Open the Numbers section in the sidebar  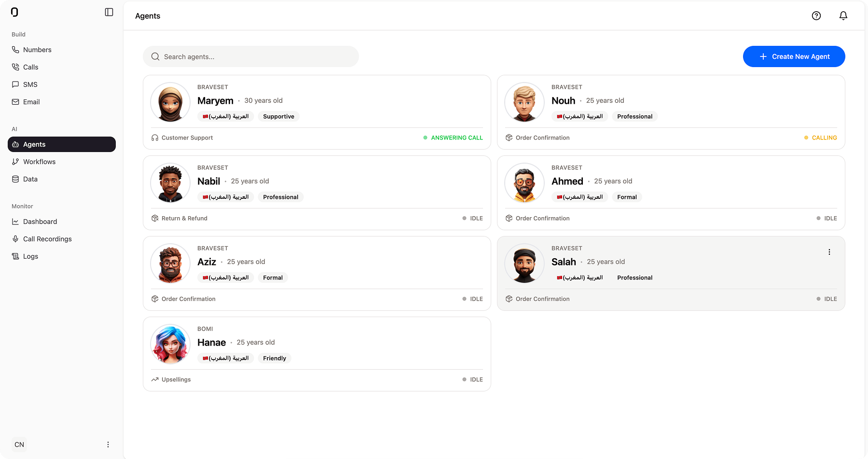tap(37, 49)
